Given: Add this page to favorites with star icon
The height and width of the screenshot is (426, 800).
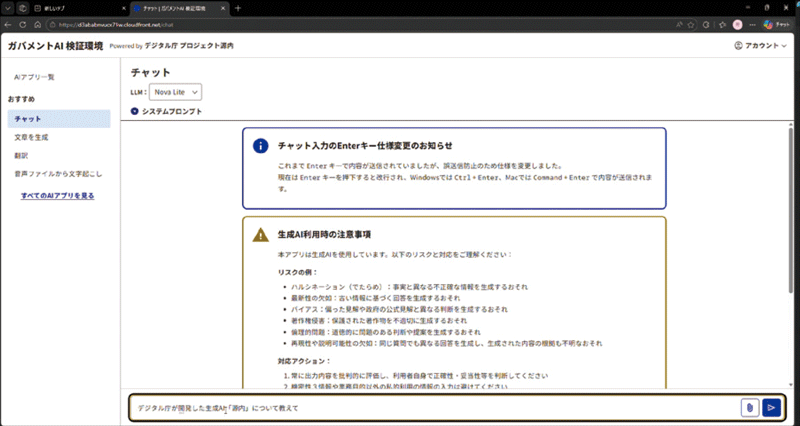Looking at the screenshot, I should coord(691,24).
